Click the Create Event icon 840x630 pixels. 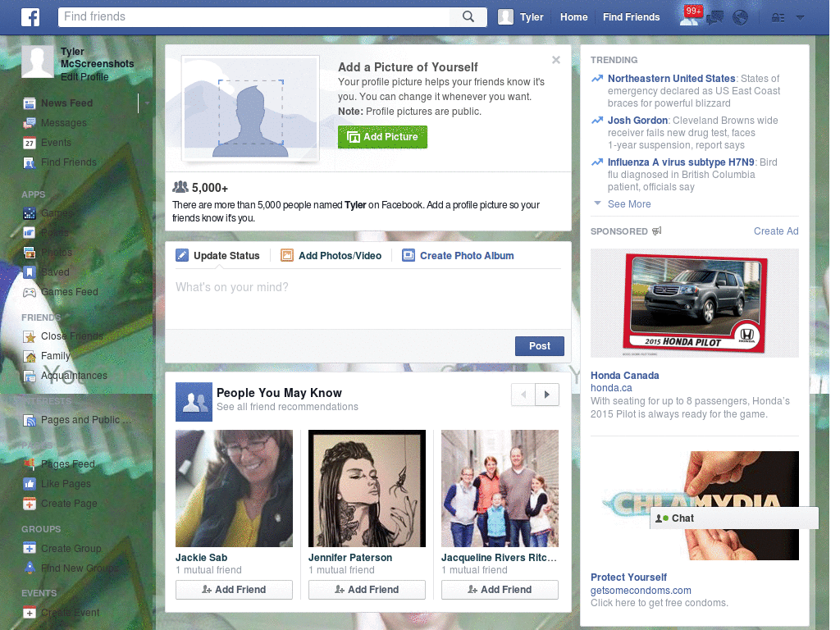pyautogui.click(x=30, y=613)
